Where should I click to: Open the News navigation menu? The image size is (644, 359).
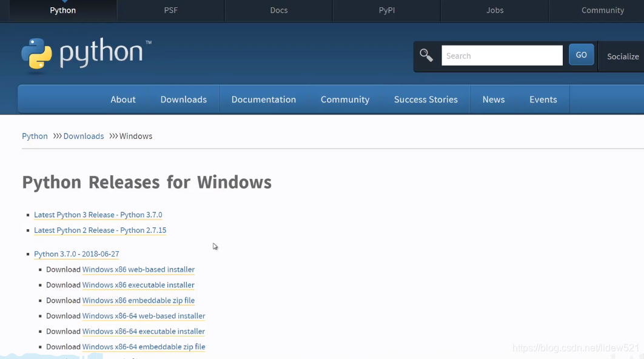click(x=494, y=99)
